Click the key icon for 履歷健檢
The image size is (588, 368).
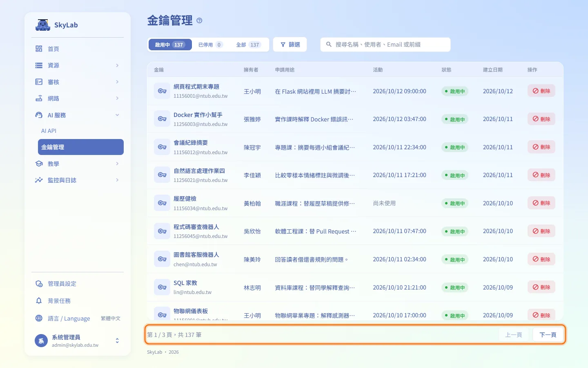162,203
